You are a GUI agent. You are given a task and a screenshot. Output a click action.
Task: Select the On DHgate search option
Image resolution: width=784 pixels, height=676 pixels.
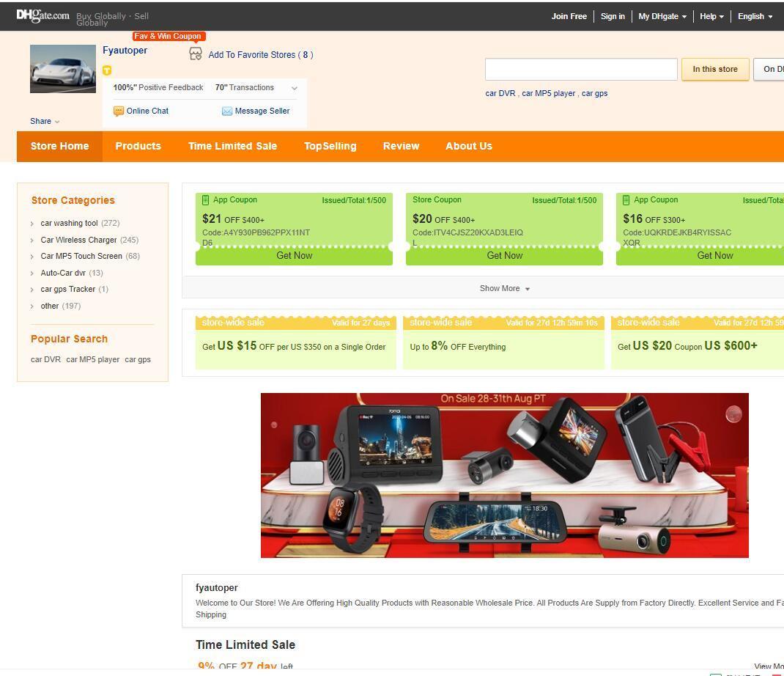tap(772, 69)
